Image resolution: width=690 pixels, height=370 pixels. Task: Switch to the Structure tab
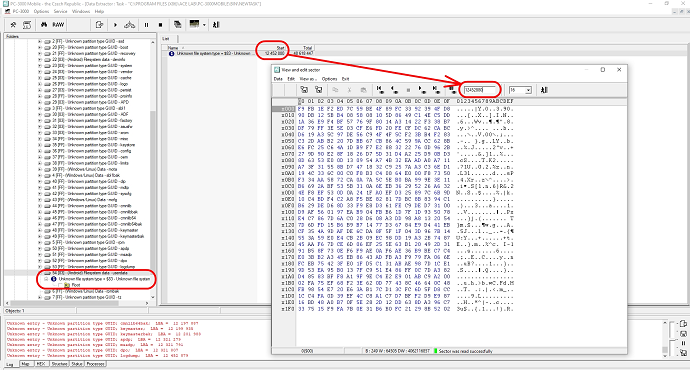tap(59, 364)
